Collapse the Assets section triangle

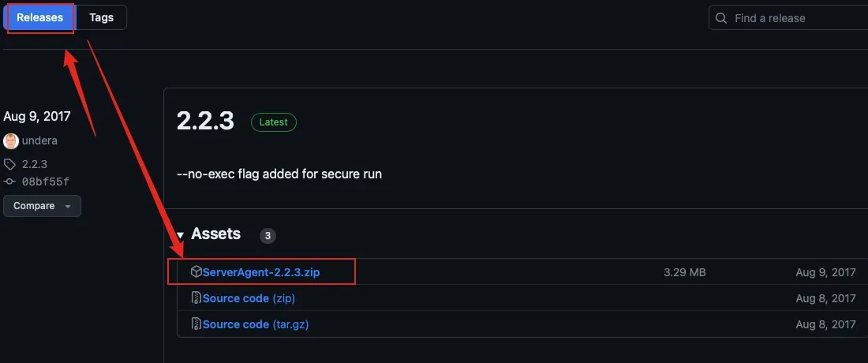180,235
